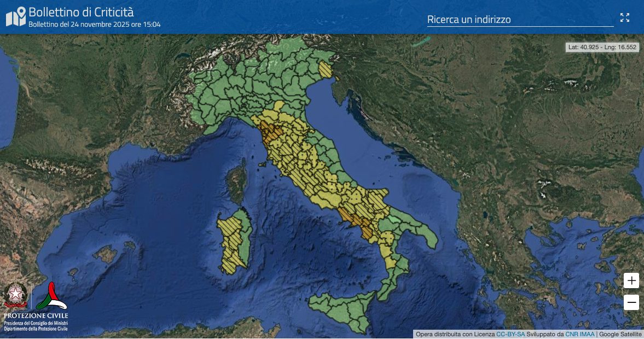This screenshot has width=644, height=339.
Task: Toggle fullscreen map view
Action: click(x=625, y=17)
